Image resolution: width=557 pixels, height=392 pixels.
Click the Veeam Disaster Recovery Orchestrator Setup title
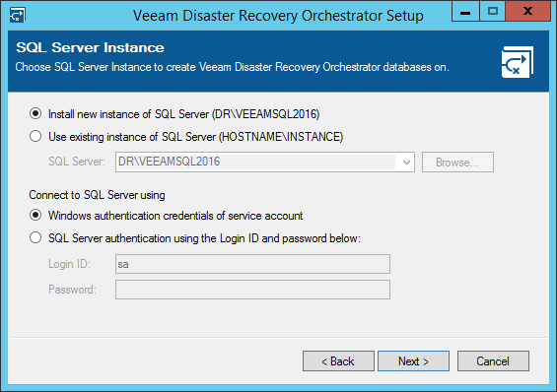click(x=278, y=16)
